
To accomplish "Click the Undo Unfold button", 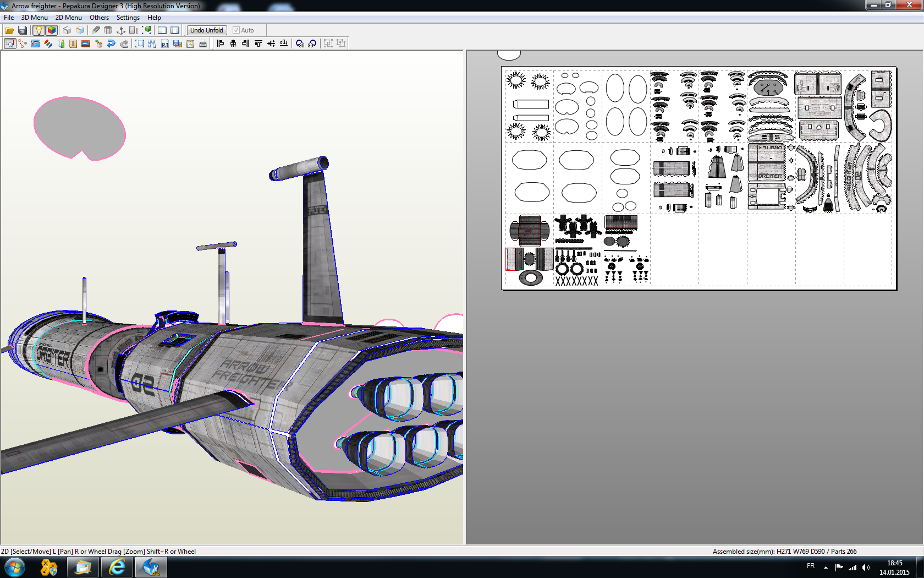I will 207,30.
